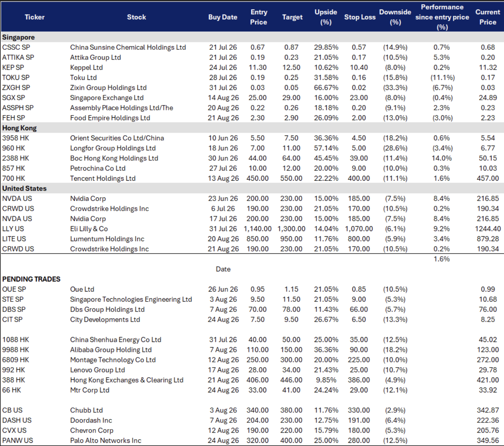Click the Ticker column header

pos(35,17)
